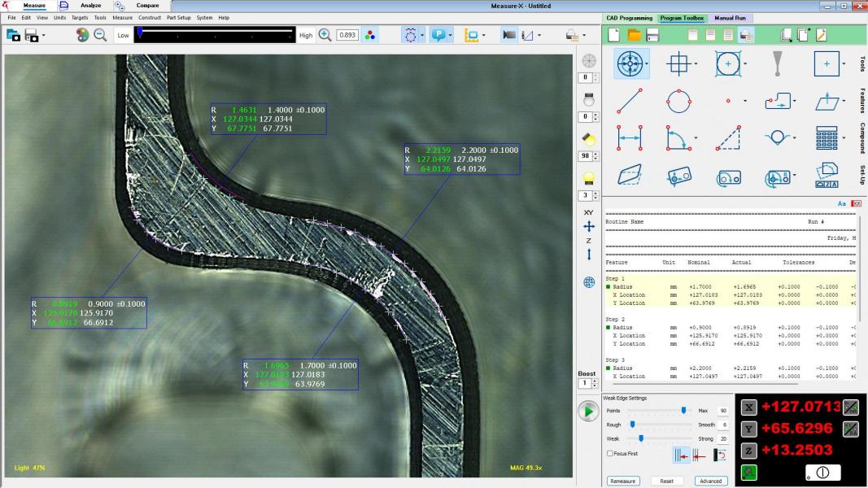Enable the Focus First checkbox
The image size is (868, 488).
pyautogui.click(x=609, y=454)
